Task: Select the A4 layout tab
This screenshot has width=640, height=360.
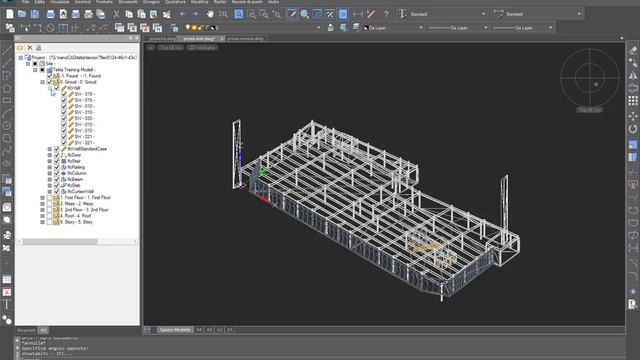Action: tap(199, 330)
